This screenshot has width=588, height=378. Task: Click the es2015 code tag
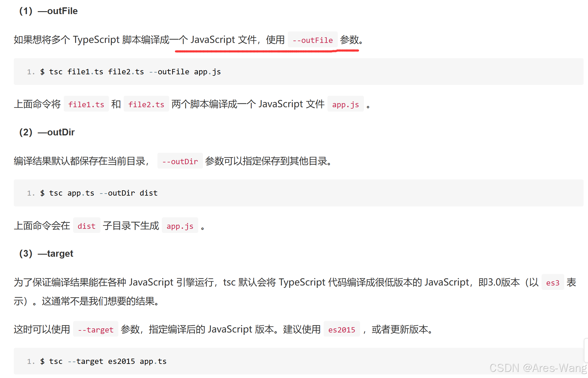coord(342,329)
